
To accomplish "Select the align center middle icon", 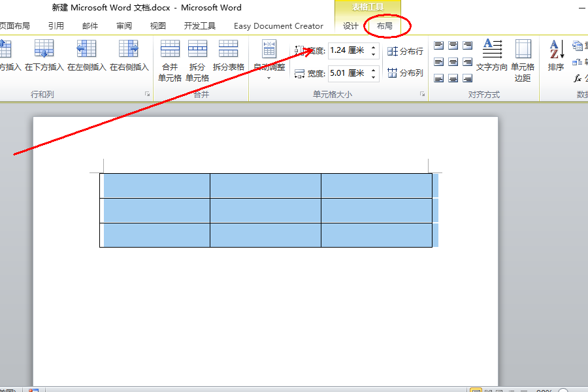I will click(453, 62).
